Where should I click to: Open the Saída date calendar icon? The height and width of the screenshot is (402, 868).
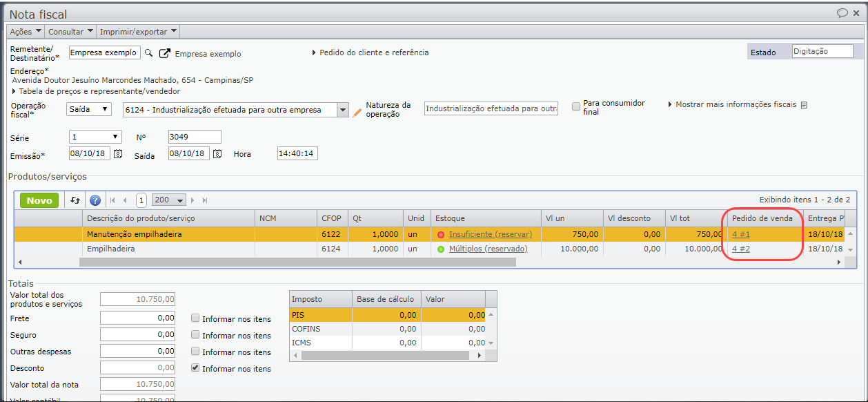click(217, 153)
